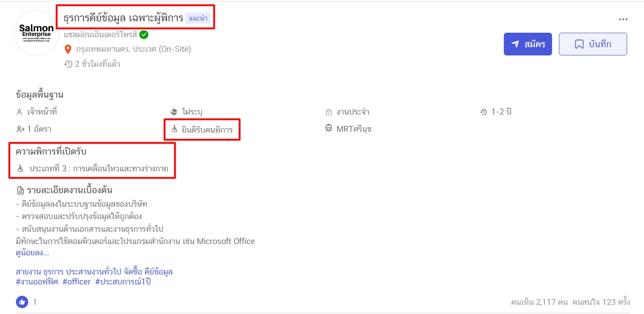Click the green verified checkmark badge

144,35
